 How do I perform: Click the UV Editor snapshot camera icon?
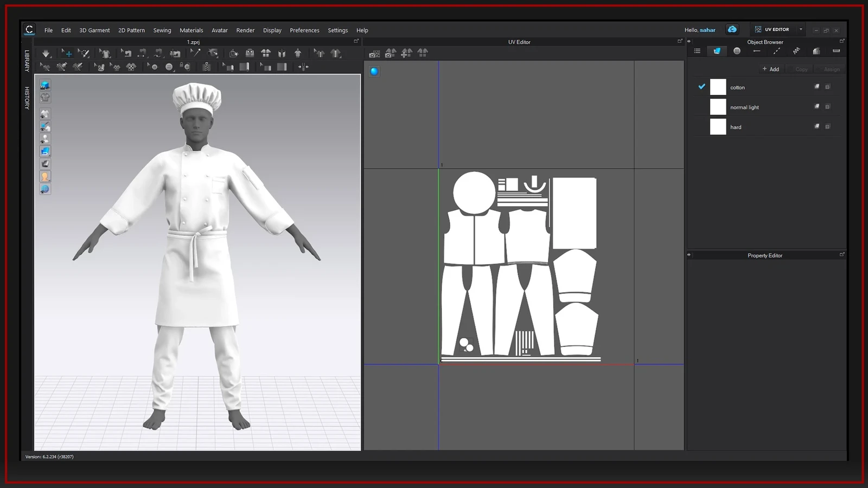374,53
